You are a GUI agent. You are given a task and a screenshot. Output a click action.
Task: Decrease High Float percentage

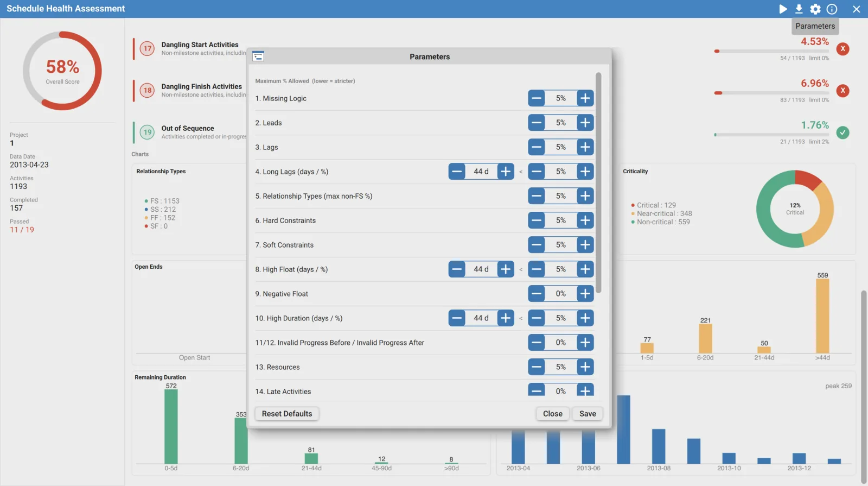(537, 269)
